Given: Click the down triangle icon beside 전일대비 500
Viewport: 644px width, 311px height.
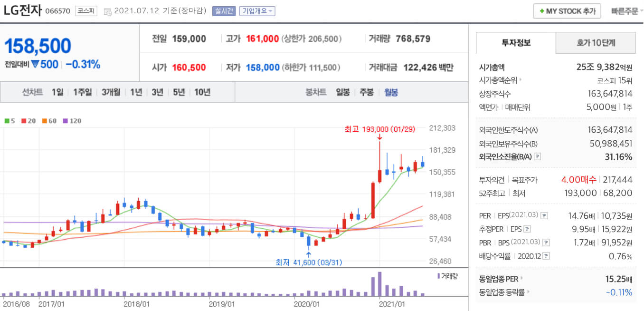Looking at the screenshot, I should 35,64.
